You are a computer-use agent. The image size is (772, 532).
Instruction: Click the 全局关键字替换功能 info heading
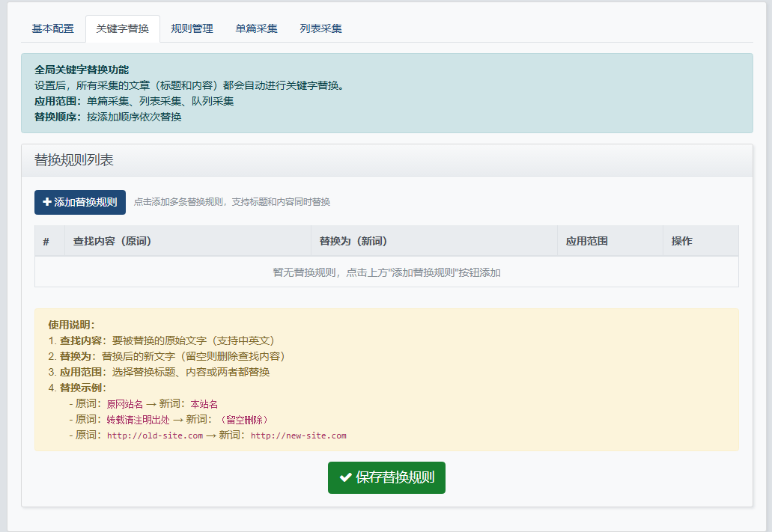click(82, 70)
